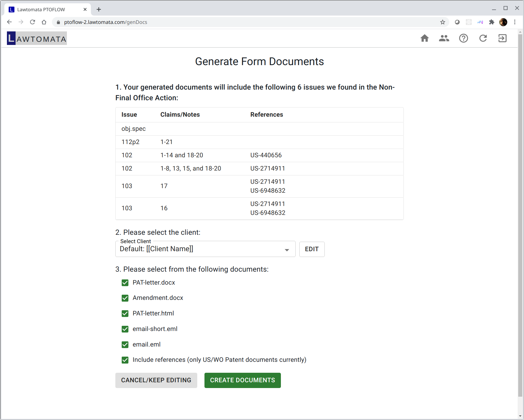The height and width of the screenshot is (420, 524).
Task: Open Chrome's three-dot menu
Action: click(515, 22)
